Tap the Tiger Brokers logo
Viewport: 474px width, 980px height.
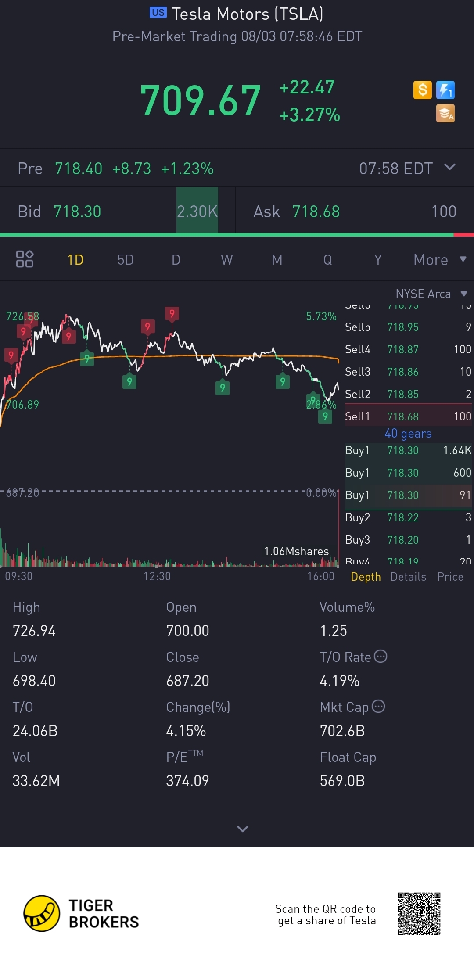click(x=81, y=913)
